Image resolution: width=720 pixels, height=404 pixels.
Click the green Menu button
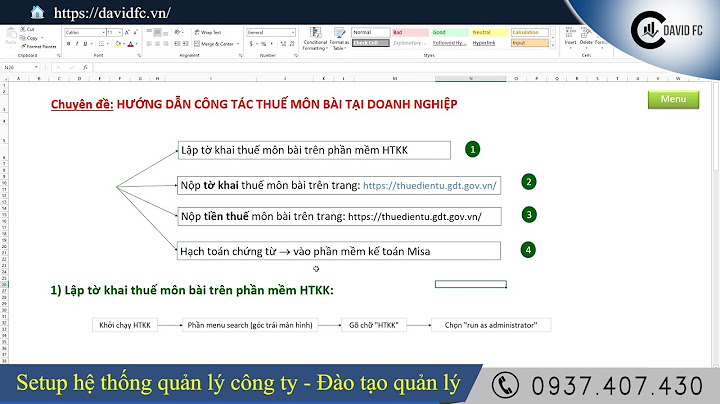pos(673,99)
